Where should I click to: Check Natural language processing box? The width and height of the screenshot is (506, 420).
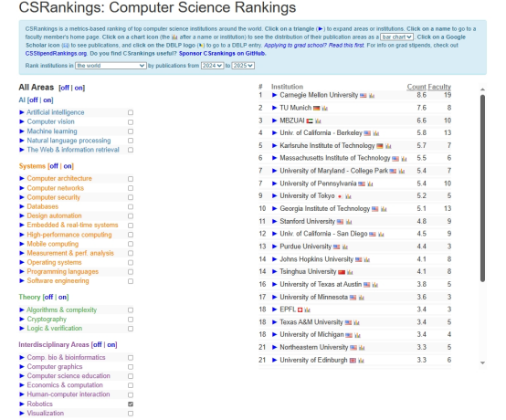click(131, 141)
